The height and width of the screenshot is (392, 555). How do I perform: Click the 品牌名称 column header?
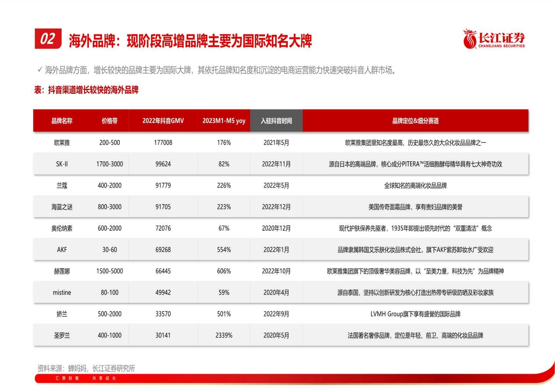click(62, 120)
